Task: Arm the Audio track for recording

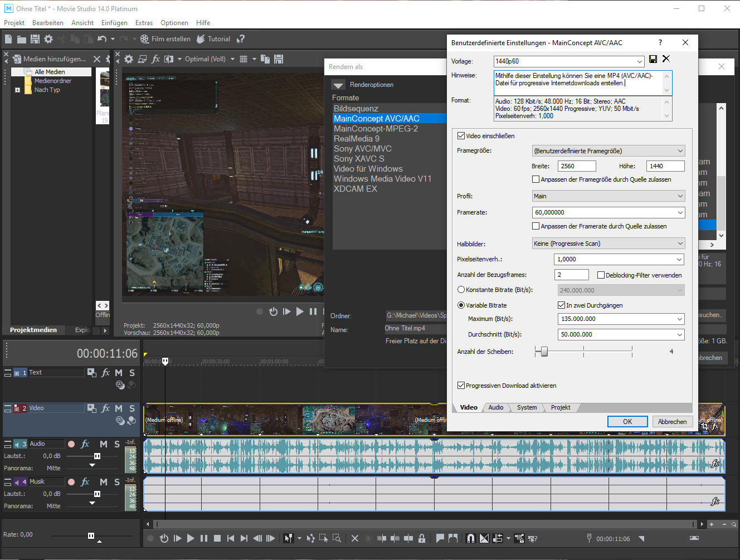Action: (71, 444)
